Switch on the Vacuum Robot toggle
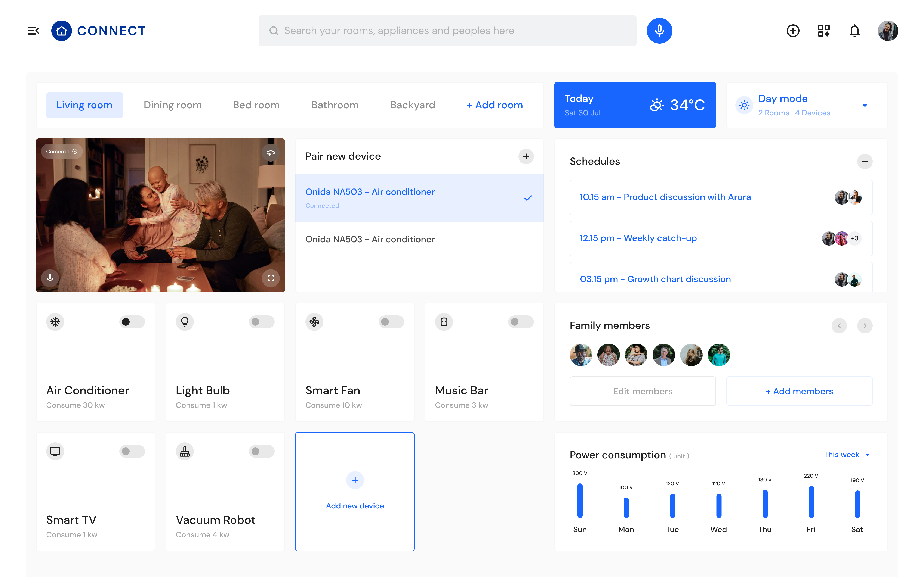Screen dimensions: 924x577 (x=262, y=451)
